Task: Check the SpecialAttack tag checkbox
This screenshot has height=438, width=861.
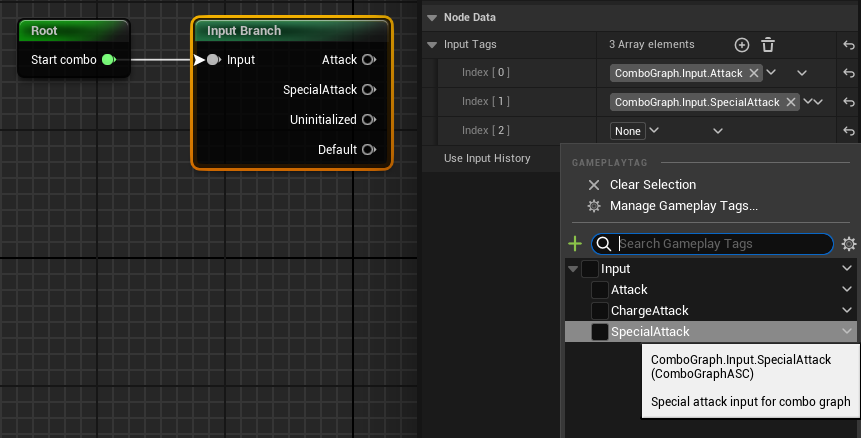Action: coord(600,332)
